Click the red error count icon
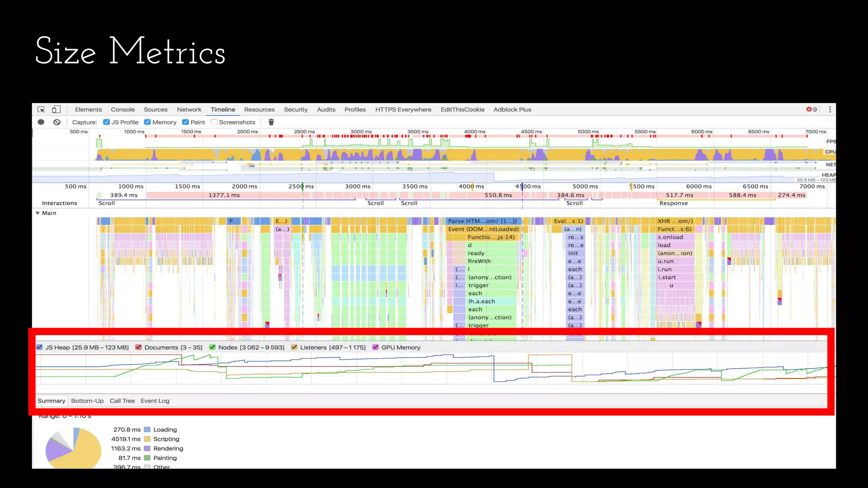Viewport: 868px width, 488px height. coord(809,109)
